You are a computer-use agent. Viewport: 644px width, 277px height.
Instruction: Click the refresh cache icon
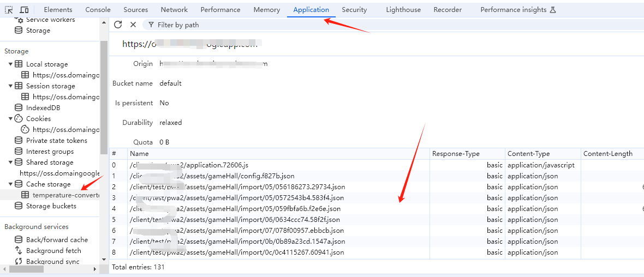pyautogui.click(x=118, y=25)
